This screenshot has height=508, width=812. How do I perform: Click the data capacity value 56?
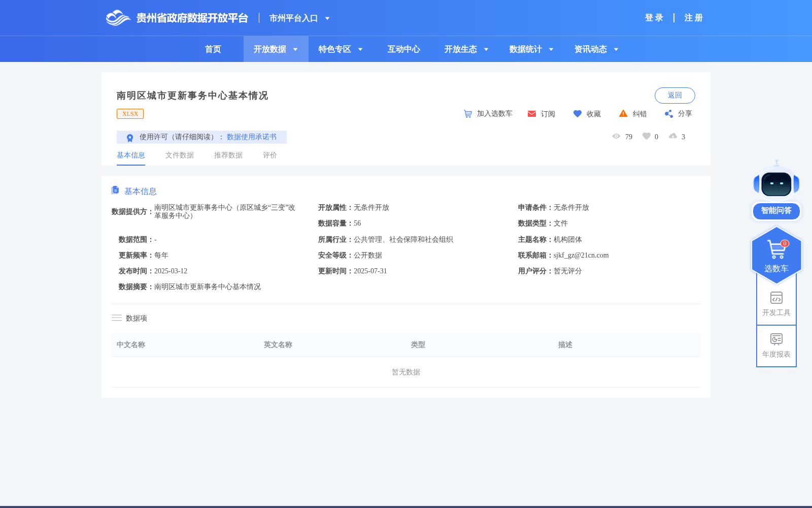click(357, 224)
